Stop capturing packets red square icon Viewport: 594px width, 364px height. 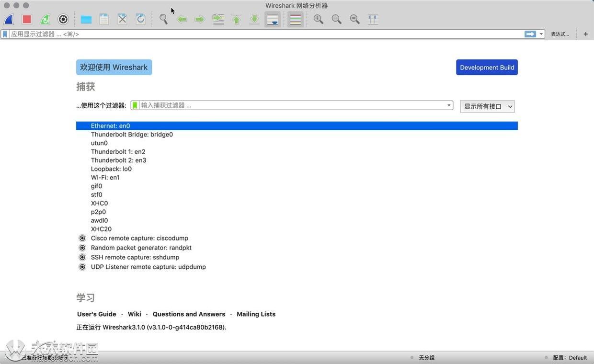[x=27, y=20]
